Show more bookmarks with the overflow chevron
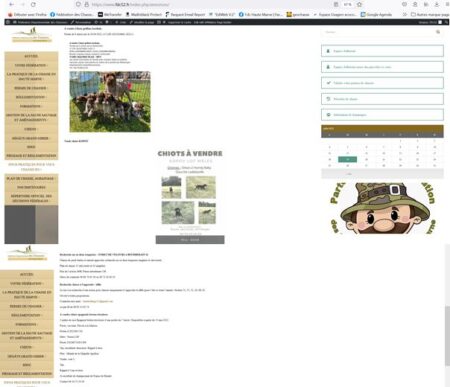450x387 pixels. coord(405,14)
